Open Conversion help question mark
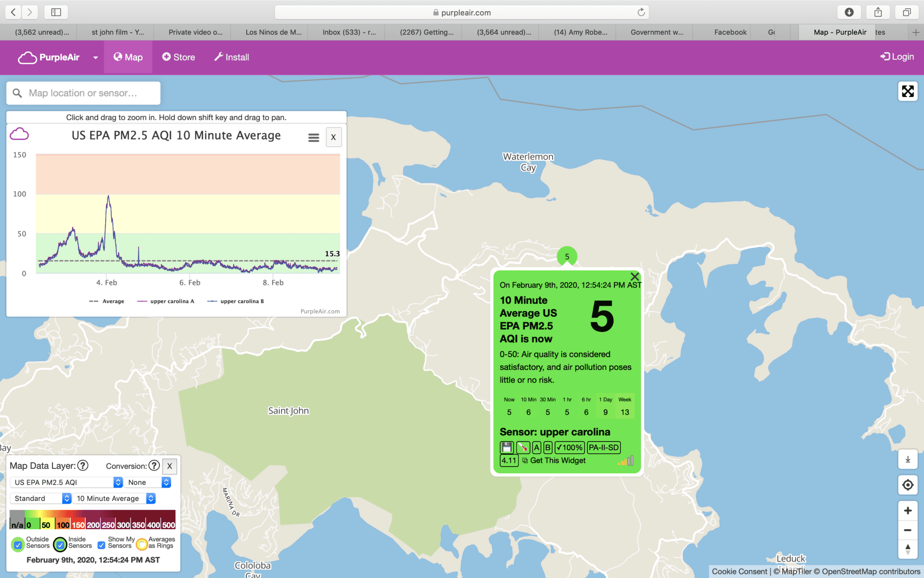924x578 pixels. [154, 466]
